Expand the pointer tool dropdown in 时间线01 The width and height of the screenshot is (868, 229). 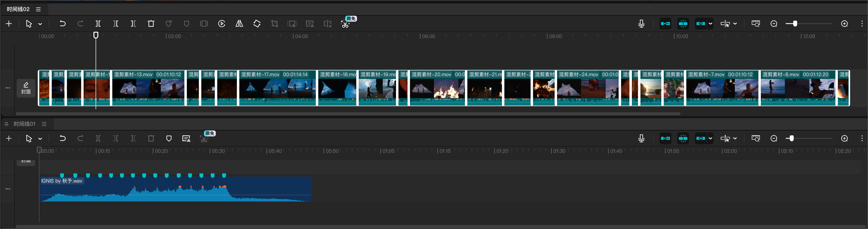coord(40,139)
